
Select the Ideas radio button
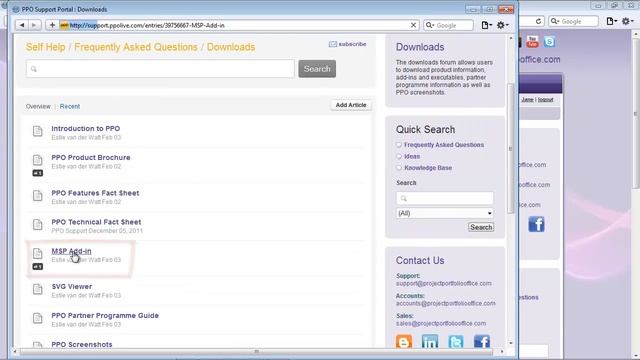pos(399,156)
